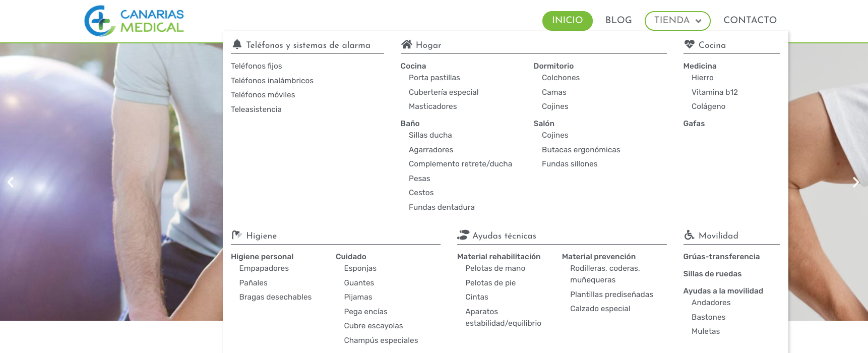This screenshot has height=353, width=868.
Task: Click the shower icon beside Higiene
Action: click(x=237, y=235)
